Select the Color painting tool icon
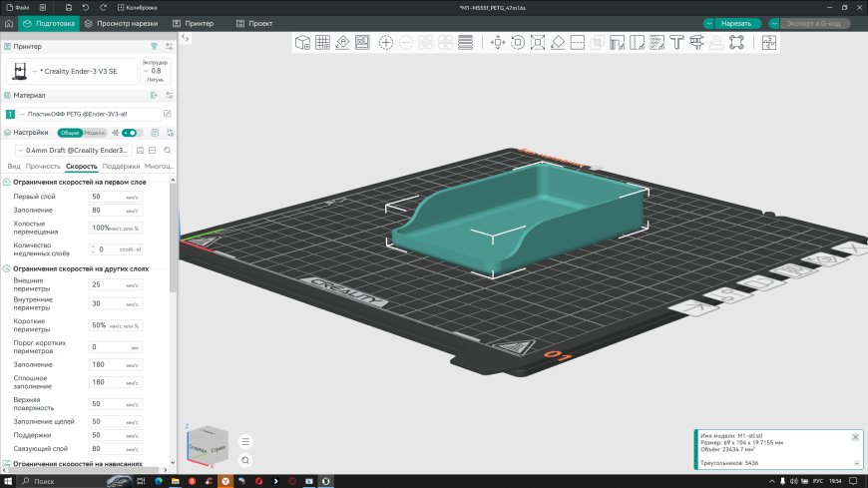Screen dimensions: 868x488 [657, 43]
